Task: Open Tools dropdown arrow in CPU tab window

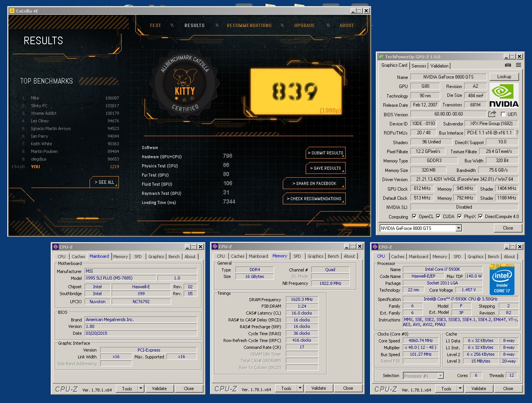Action: (460, 389)
